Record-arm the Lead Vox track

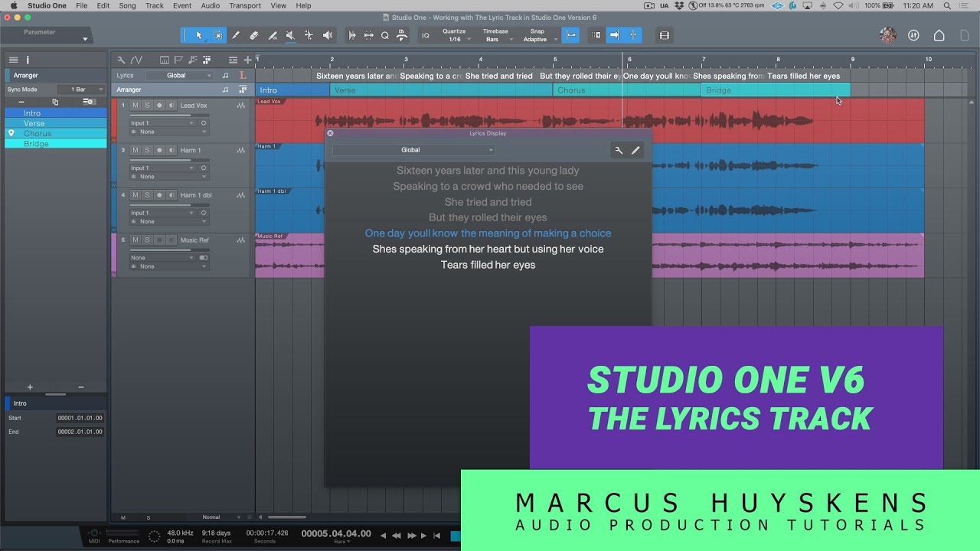tap(159, 106)
